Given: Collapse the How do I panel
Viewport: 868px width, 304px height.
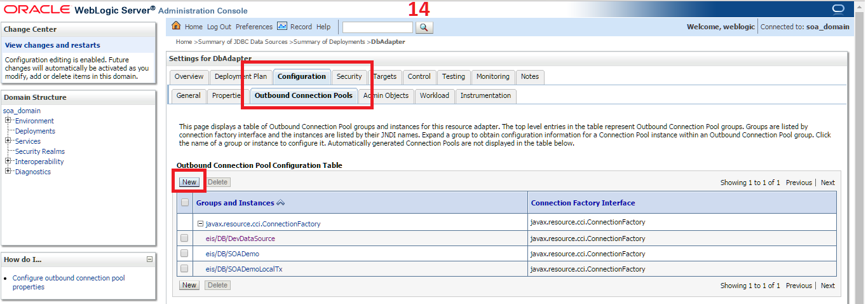Looking at the screenshot, I should click(x=149, y=259).
